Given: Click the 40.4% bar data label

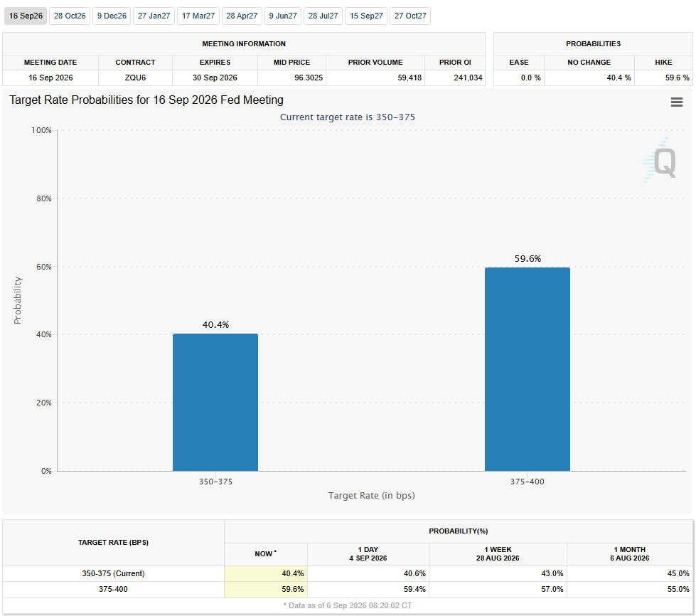Looking at the screenshot, I should 215,324.
